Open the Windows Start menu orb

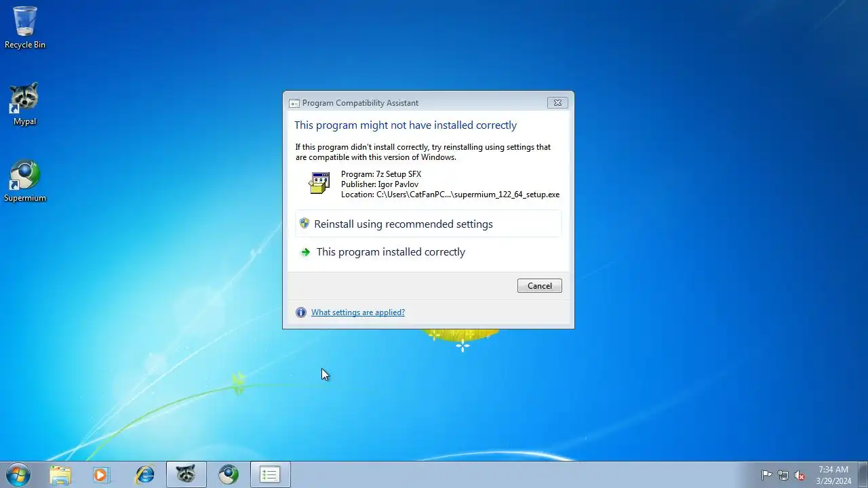click(18, 474)
